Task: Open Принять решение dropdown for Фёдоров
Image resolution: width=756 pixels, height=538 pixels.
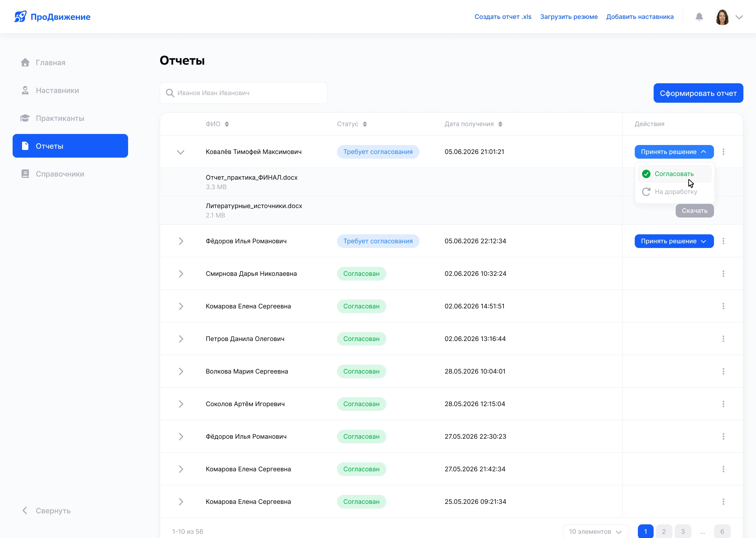Action: 674,241
